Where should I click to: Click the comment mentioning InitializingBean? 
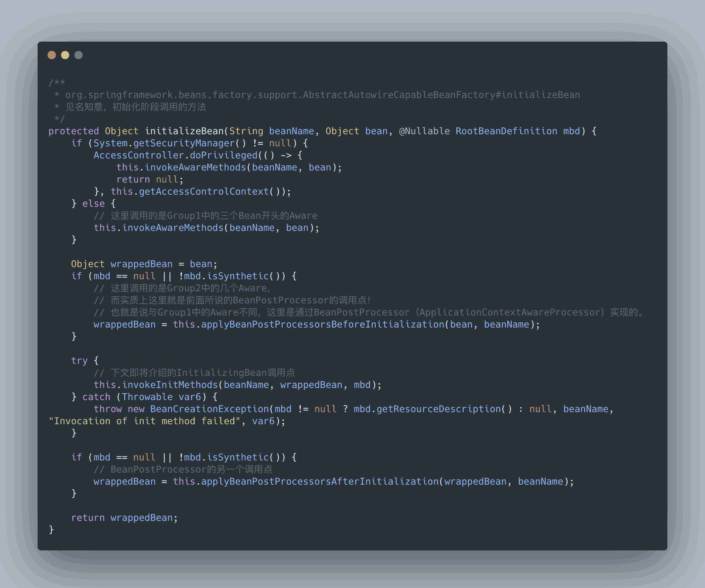pos(195,373)
